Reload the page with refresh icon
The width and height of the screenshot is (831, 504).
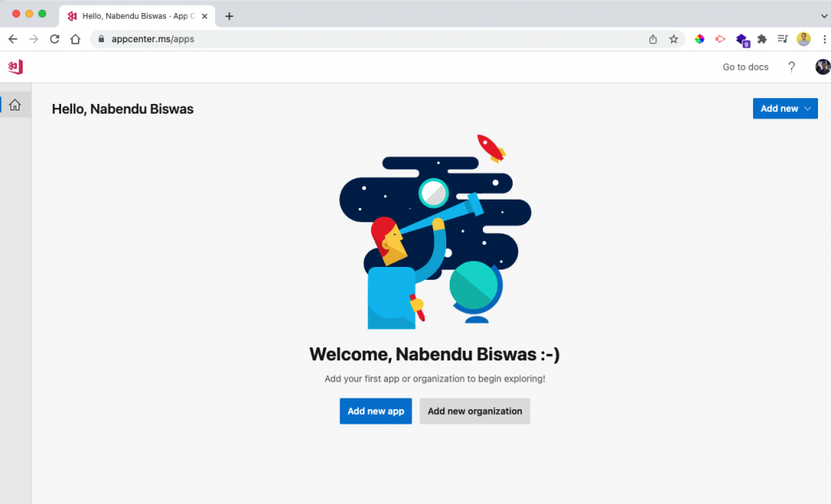tap(54, 39)
